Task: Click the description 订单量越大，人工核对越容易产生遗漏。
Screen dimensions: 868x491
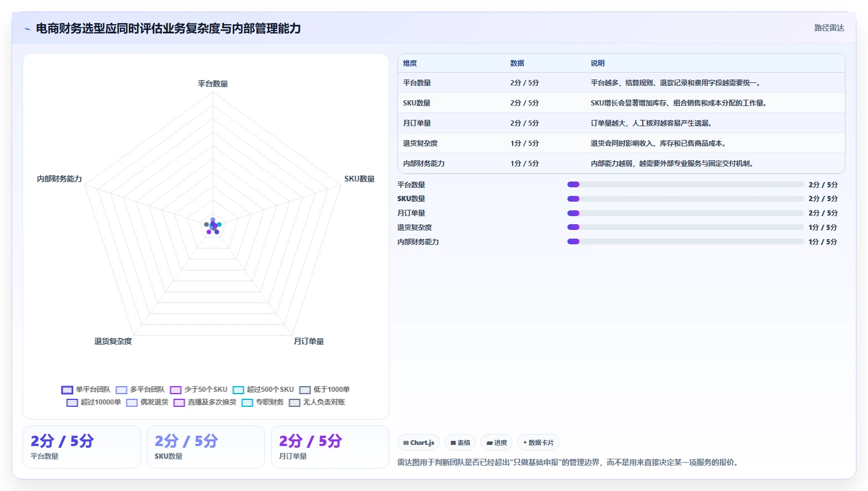Action: [651, 123]
